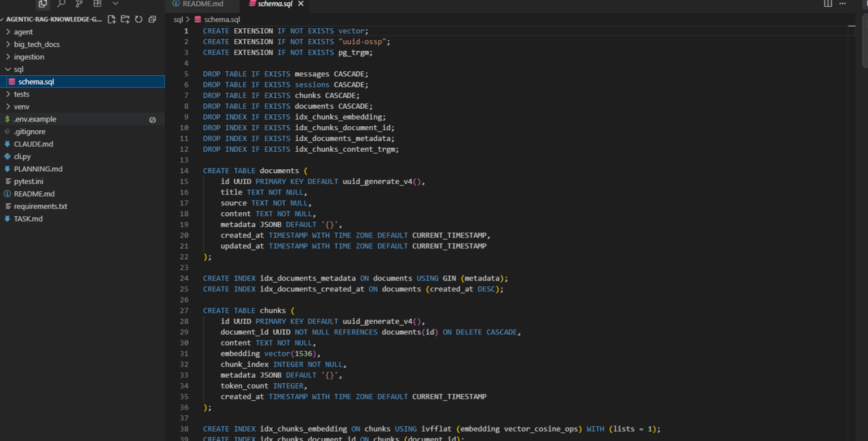The image size is (868, 441).
Task: Open PLANNING.md from Explorer
Action: tap(82, 169)
